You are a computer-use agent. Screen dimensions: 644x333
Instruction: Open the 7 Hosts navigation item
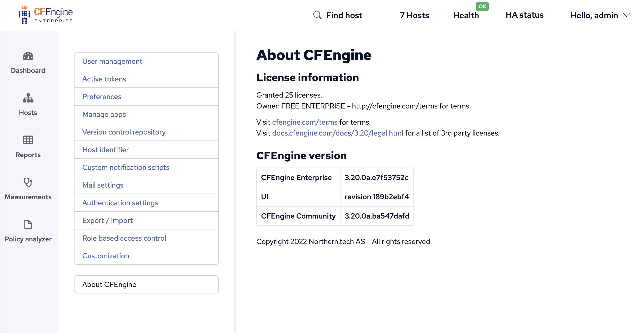pyautogui.click(x=414, y=15)
